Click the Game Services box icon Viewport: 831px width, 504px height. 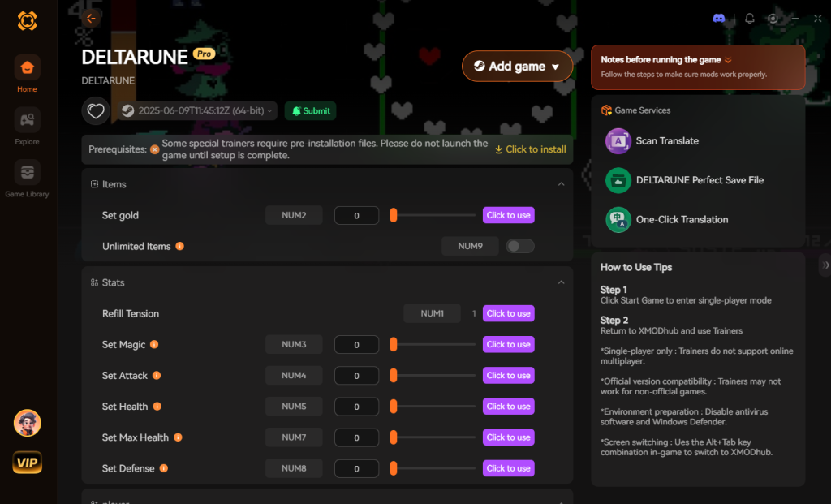[x=606, y=110]
